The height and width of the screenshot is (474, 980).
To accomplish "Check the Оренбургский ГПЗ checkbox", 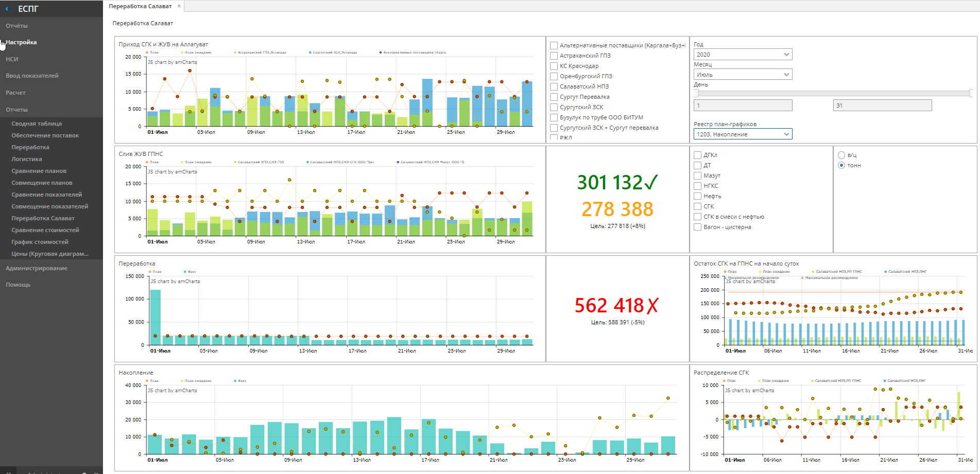I will pos(554,76).
